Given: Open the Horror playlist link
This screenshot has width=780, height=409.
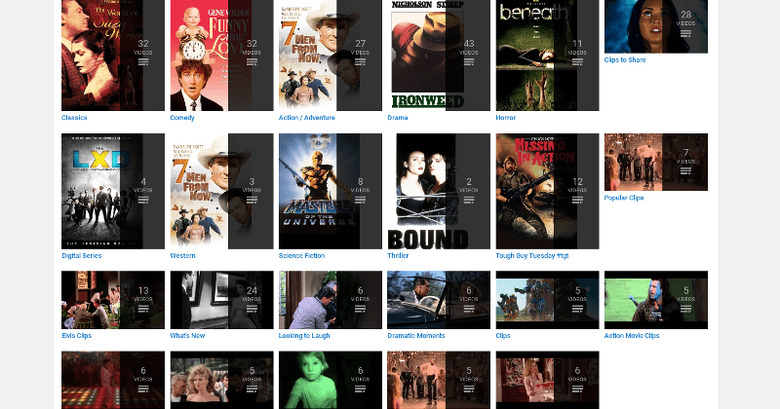Looking at the screenshot, I should [505, 118].
